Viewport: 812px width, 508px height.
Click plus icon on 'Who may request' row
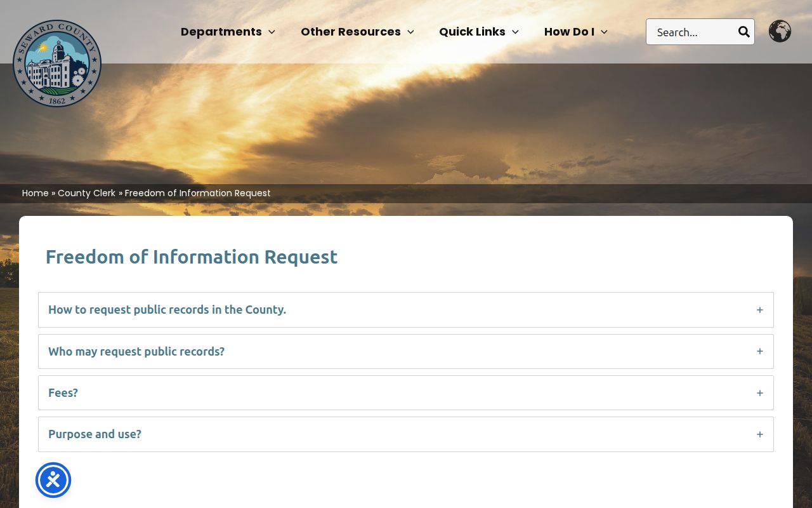[759, 351]
